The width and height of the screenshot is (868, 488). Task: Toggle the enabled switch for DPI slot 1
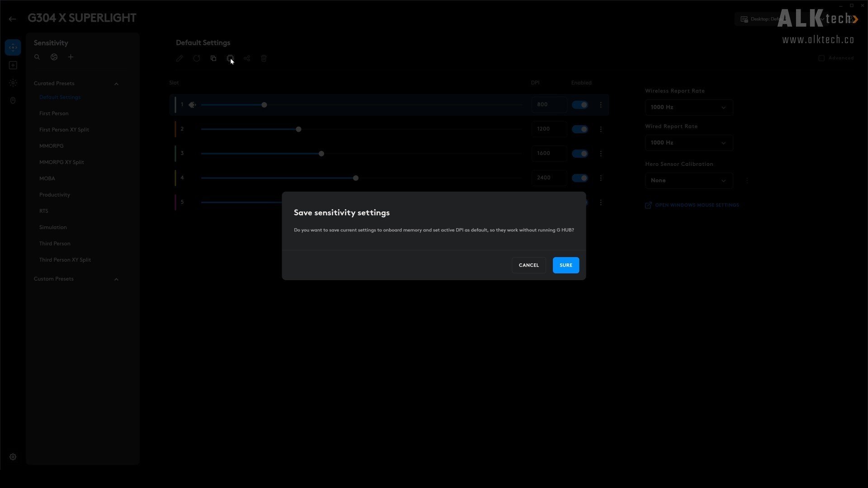coord(580,105)
